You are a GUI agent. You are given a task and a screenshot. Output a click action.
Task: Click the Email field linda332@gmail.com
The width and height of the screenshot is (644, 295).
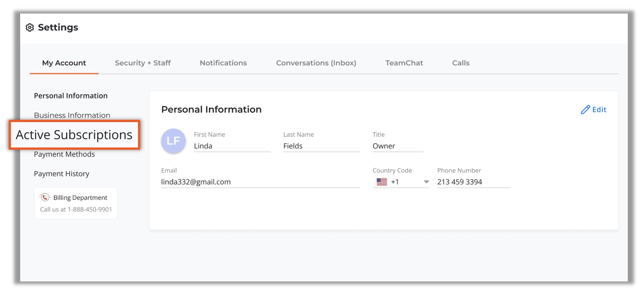[260, 182]
